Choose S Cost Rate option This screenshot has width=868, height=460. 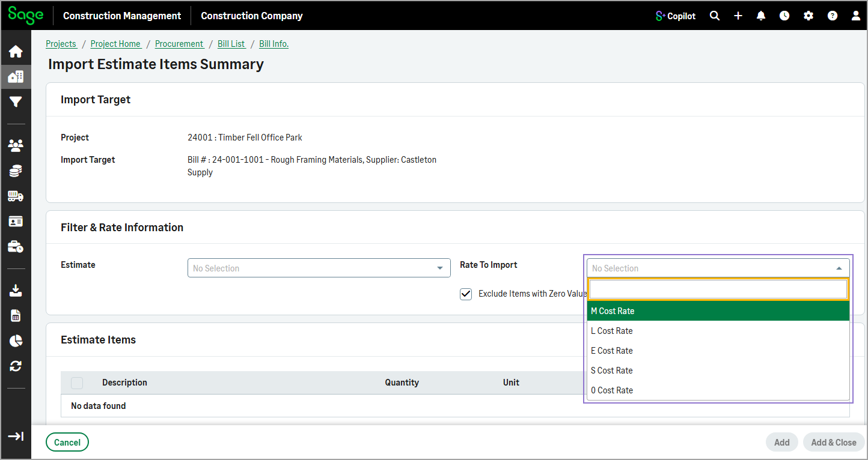point(718,371)
